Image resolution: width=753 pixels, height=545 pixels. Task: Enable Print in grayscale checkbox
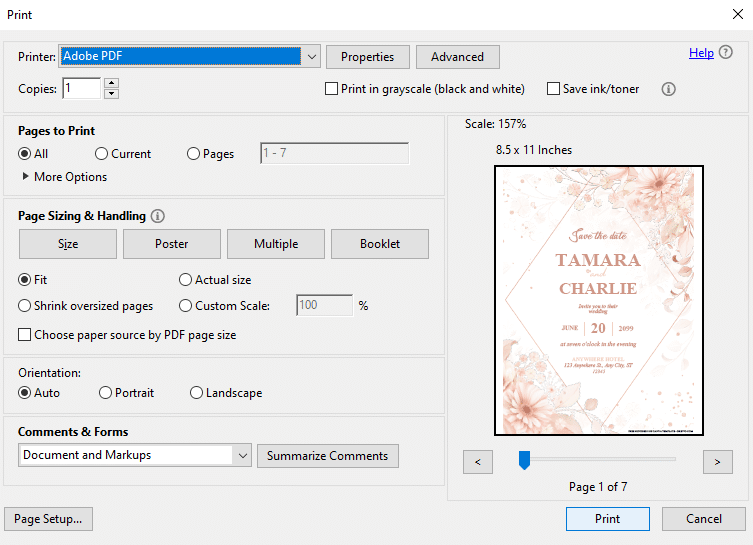331,89
